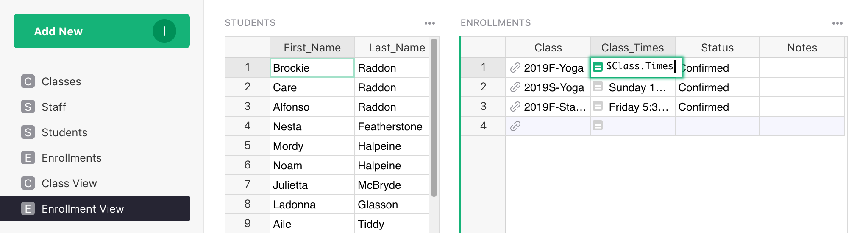Click the Classes page letter icon
Viewport: 868px width, 233px height.
28,81
